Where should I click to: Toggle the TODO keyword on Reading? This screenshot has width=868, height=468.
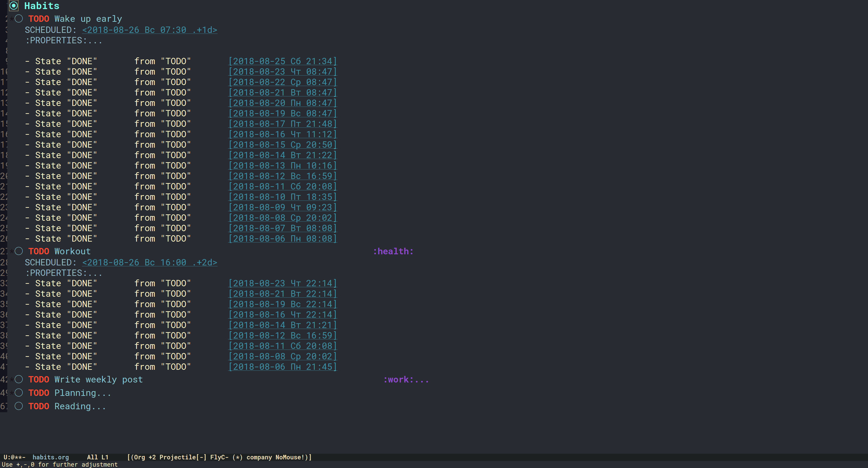39,407
